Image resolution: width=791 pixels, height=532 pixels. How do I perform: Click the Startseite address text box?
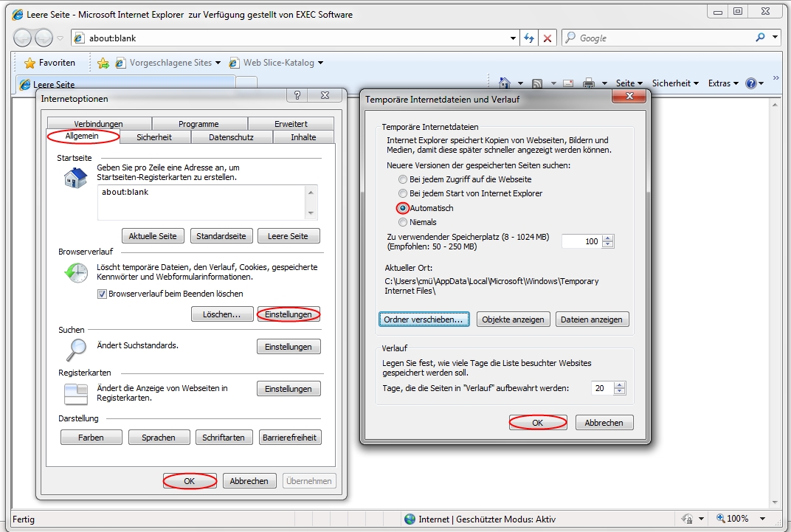pyautogui.click(x=207, y=202)
